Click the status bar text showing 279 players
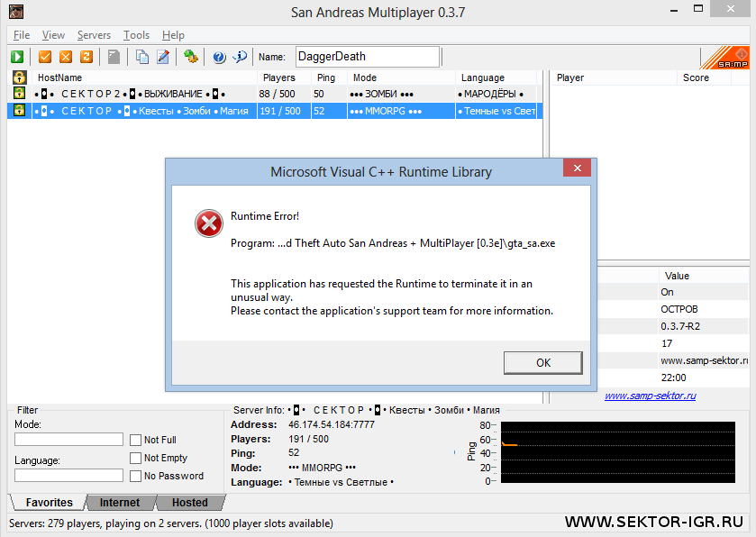Image resolution: width=756 pixels, height=537 pixels. coord(170,523)
